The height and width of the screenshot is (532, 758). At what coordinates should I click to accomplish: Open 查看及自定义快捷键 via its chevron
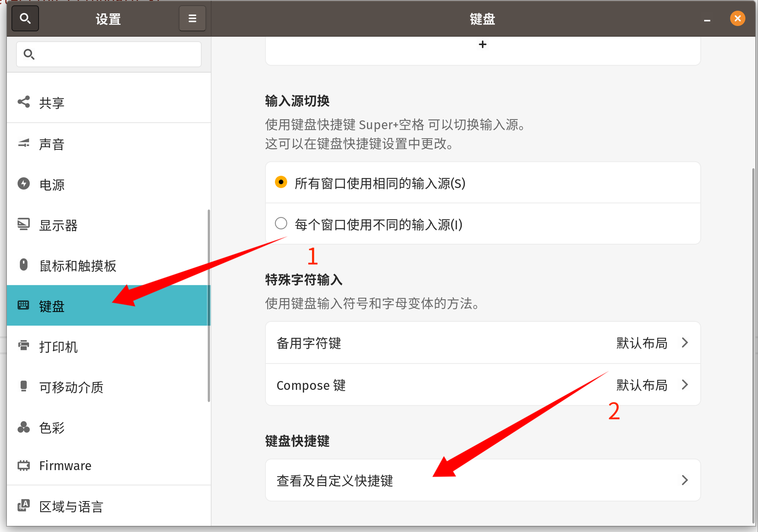685,480
